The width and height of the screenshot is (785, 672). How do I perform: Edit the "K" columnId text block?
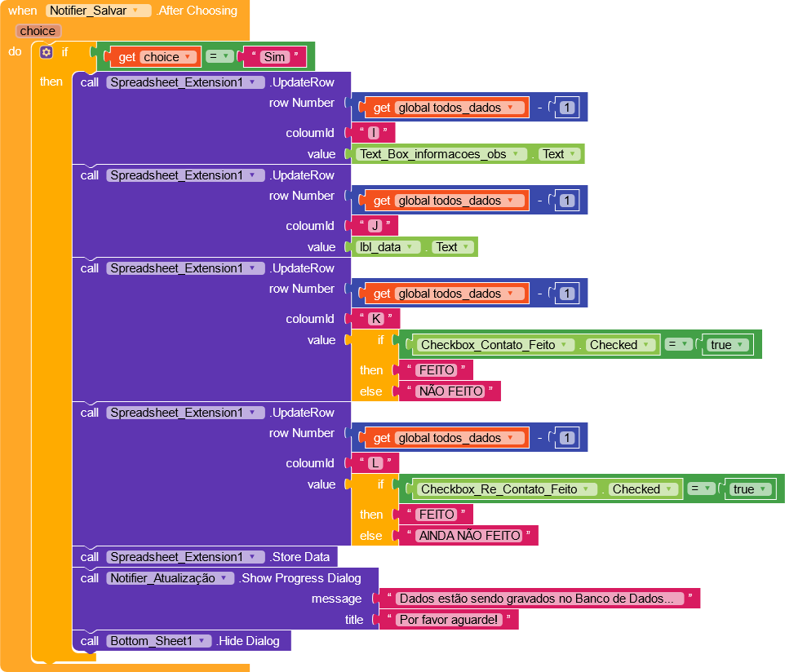(x=376, y=319)
